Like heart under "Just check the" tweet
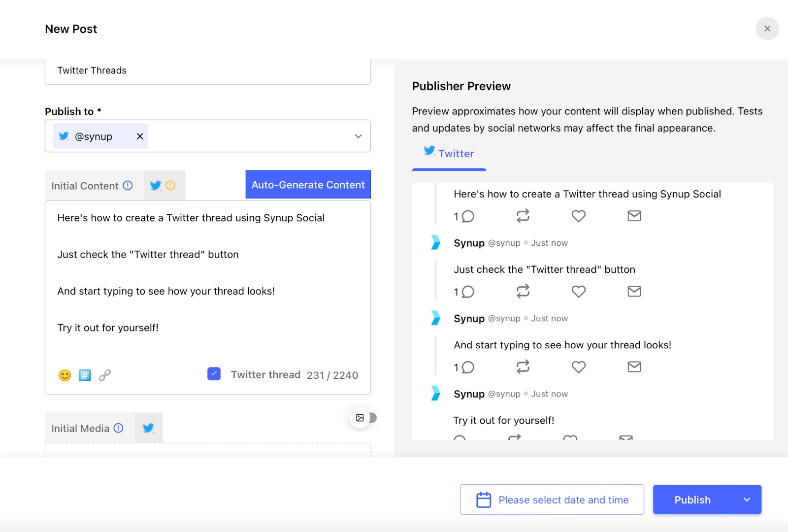The image size is (788, 532). pos(579,291)
